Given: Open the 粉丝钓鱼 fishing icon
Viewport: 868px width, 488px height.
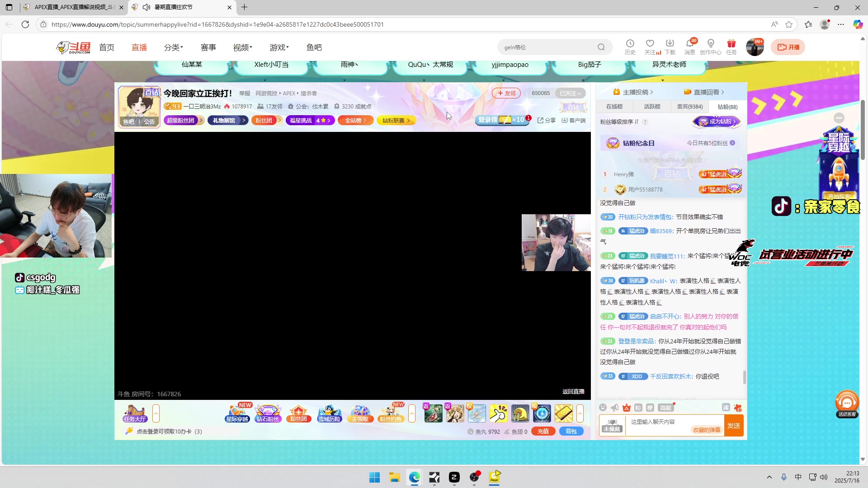Looking at the screenshot, I should tap(391, 413).
